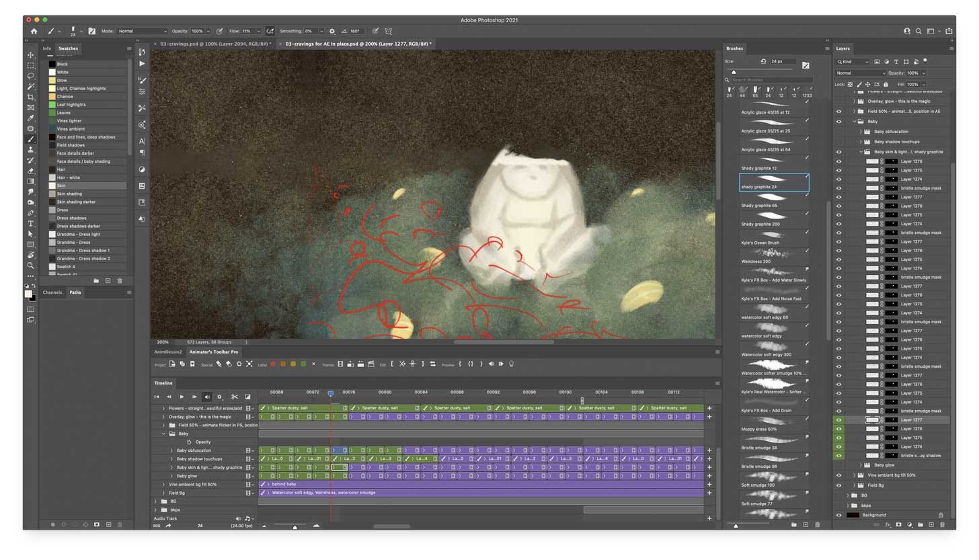Hide the Baby group layer
The width and height of the screenshot is (979, 560).
[x=838, y=122]
